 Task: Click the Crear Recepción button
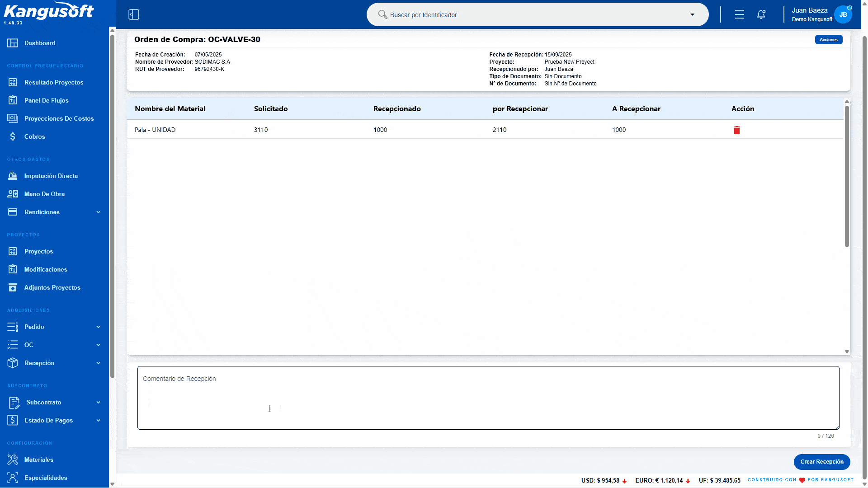[822, 461]
